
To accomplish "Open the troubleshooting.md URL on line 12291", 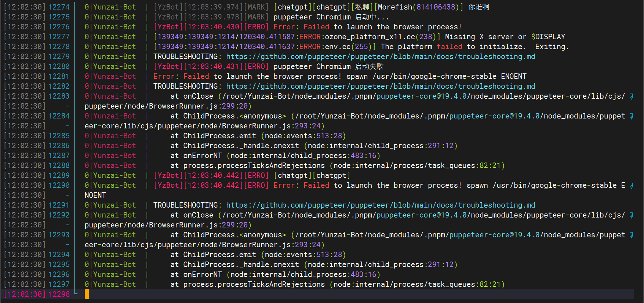I will (x=381, y=205).
